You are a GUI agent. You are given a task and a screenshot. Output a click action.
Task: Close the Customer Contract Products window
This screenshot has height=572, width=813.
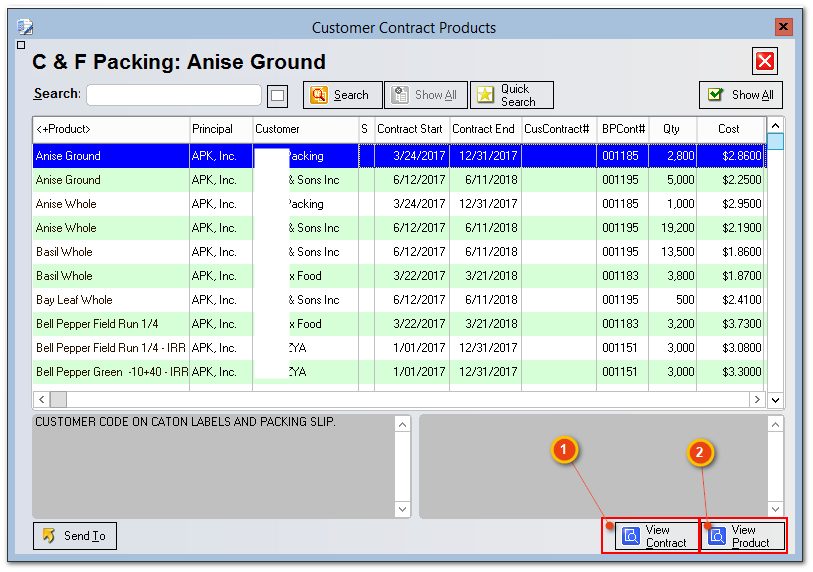coord(783,26)
